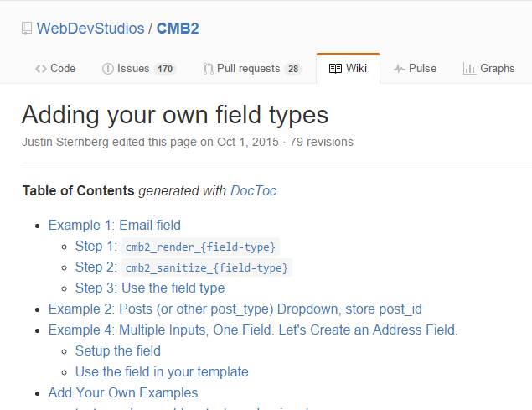The height and width of the screenshot is (410, 532).
Task: Go to Add Your Own Examples
Action: 123,393
